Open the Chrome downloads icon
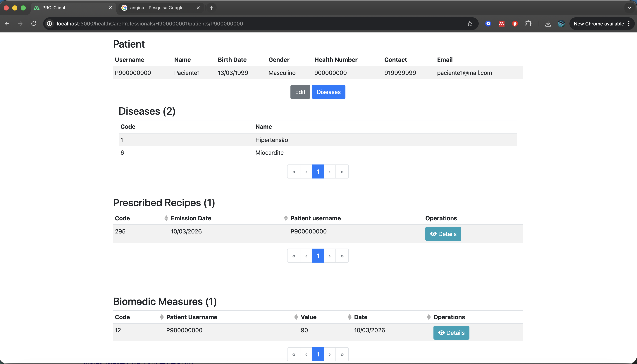This screenshot has width=637, height=364. coord(548,23)
